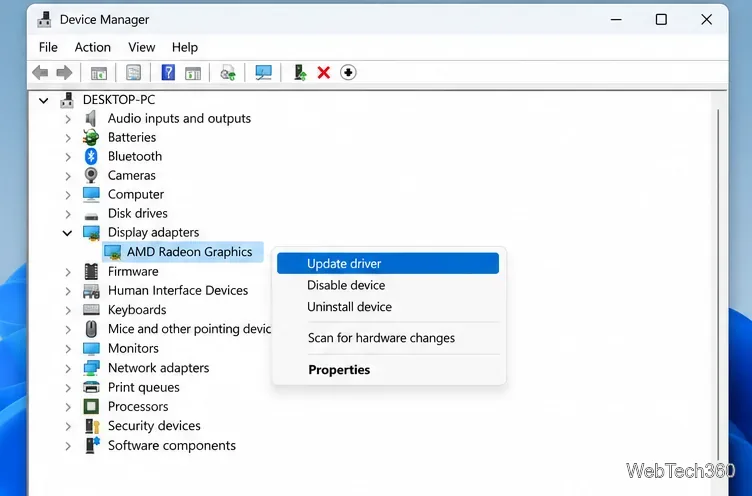Expand Audio inputs and outputs category
Screen dimensions: 752x496
point(68,119)
